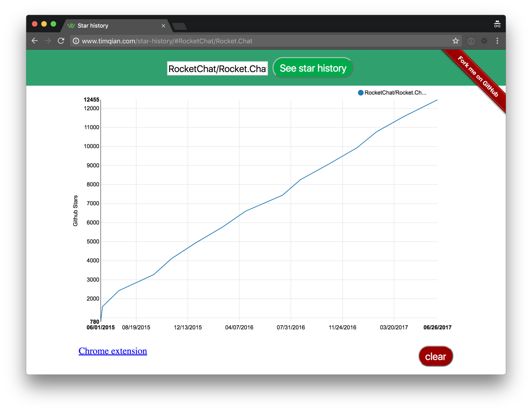Image resolution: width=532 pixels, height=412 pixels.
Task: Close the window with the red button
Action: (35, 24)
